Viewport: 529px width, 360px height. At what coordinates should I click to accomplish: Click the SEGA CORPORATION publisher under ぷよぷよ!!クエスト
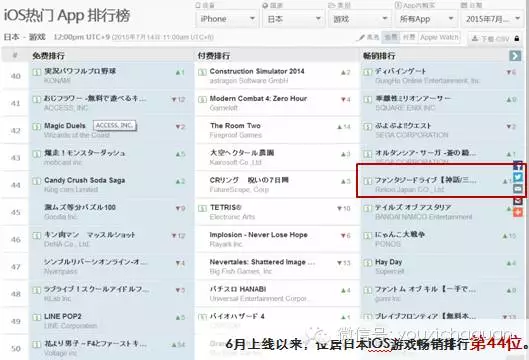(412, 135)
